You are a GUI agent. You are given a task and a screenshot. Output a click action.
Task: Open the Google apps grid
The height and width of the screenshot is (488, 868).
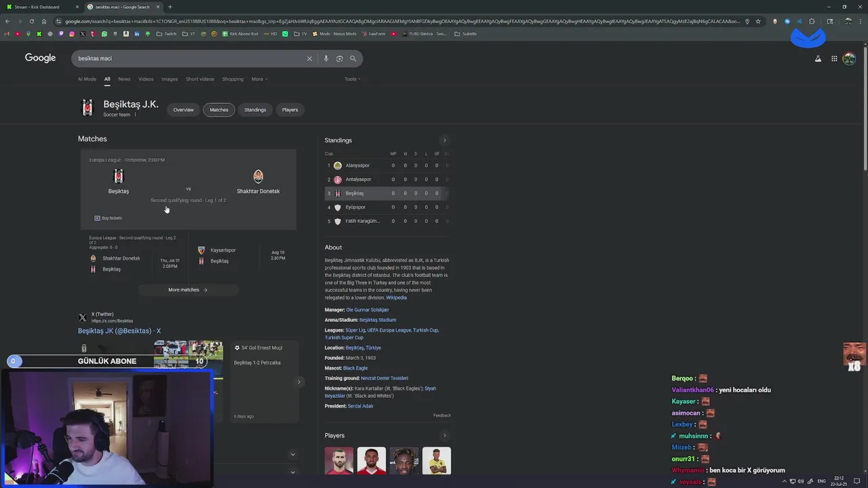click(834, 59)
